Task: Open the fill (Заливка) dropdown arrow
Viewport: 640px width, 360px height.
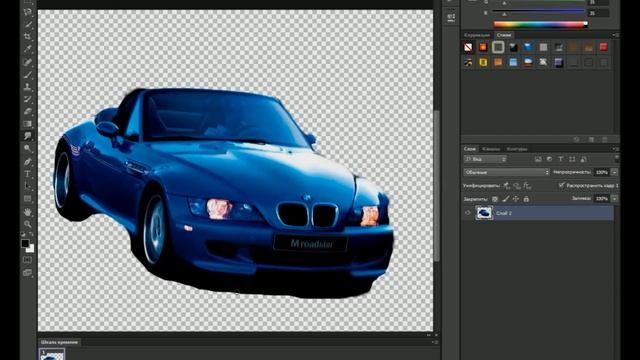Action: point(614,199)
